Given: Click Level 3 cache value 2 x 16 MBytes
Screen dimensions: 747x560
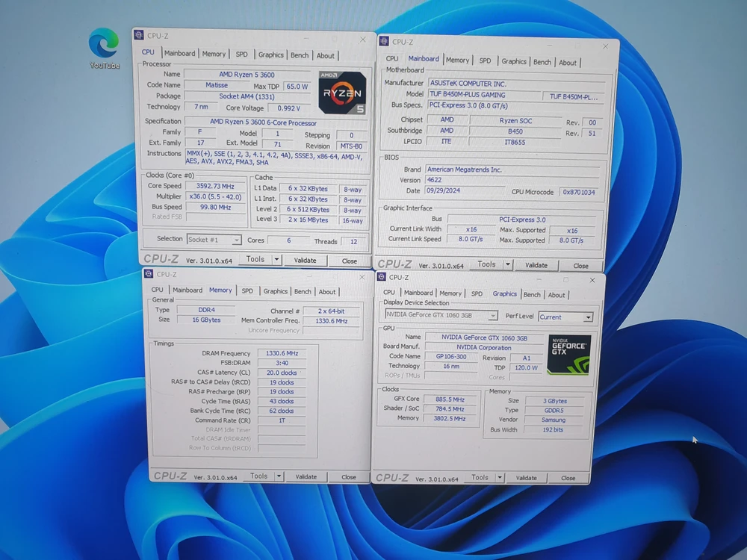Looking at the screenshot, I should (x=308, y=220).
